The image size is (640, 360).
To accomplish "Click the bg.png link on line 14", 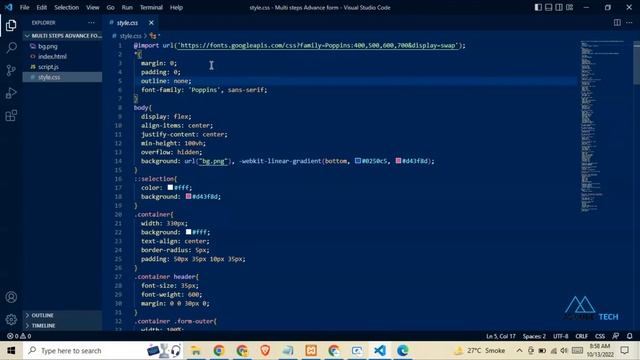I will [213, 161].
